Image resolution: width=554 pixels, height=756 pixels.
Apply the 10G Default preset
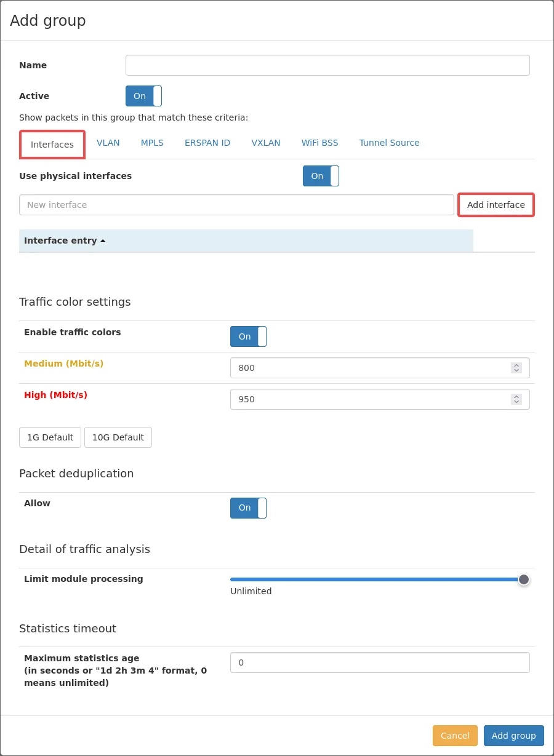(118, 437)
